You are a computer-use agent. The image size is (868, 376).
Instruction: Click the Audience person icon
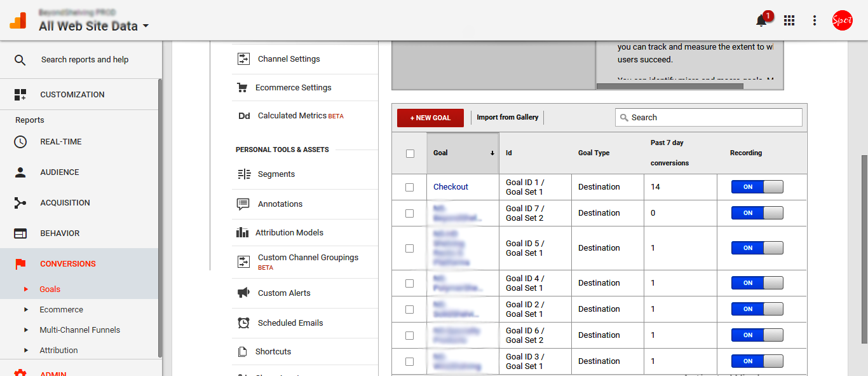coord(20,172)
